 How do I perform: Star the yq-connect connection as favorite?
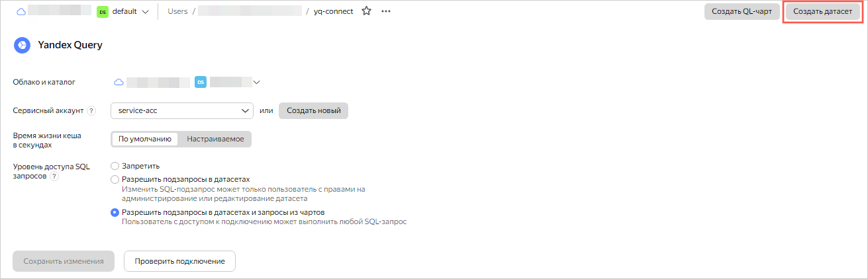click(366, 11)
